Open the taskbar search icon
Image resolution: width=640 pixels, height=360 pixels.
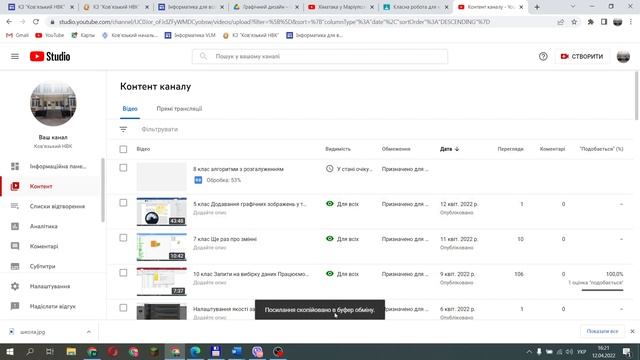(x=30, y=351)
